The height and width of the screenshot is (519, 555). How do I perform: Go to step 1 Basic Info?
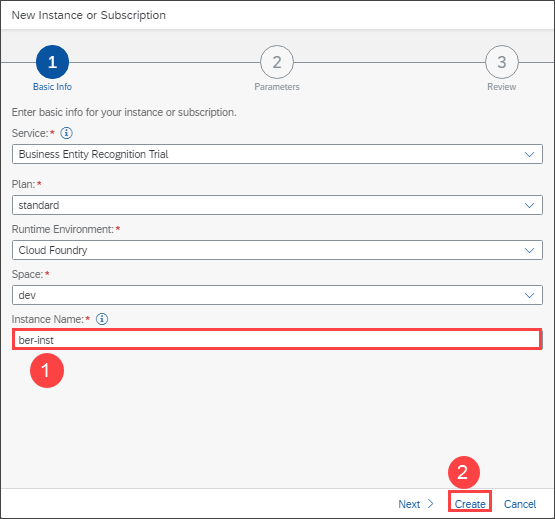[52, 62]
